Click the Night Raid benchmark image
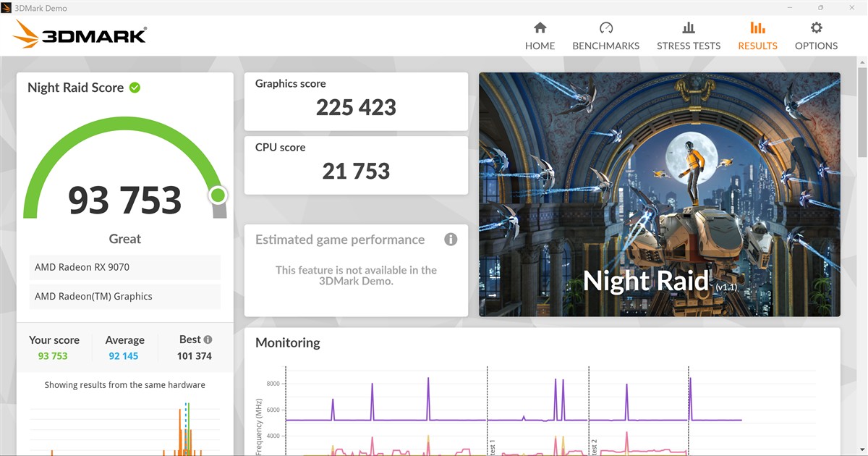The height and width of the screenshot is (456, 868). 659,194
